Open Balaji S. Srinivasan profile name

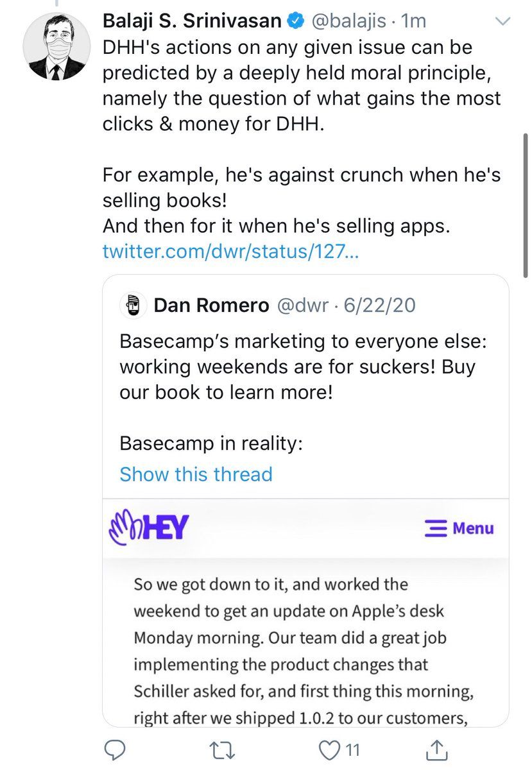click(x=192, y=21)
